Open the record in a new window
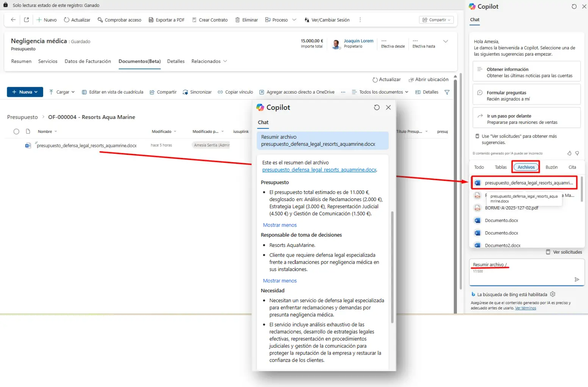The width and height of the screenshot is (588, 387). pyautogui.click(x=27, y=20)
